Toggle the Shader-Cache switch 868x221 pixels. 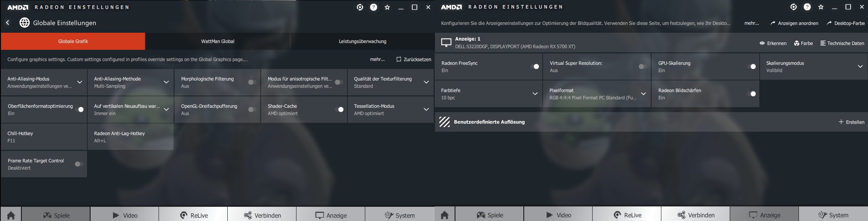coord(339,110)
